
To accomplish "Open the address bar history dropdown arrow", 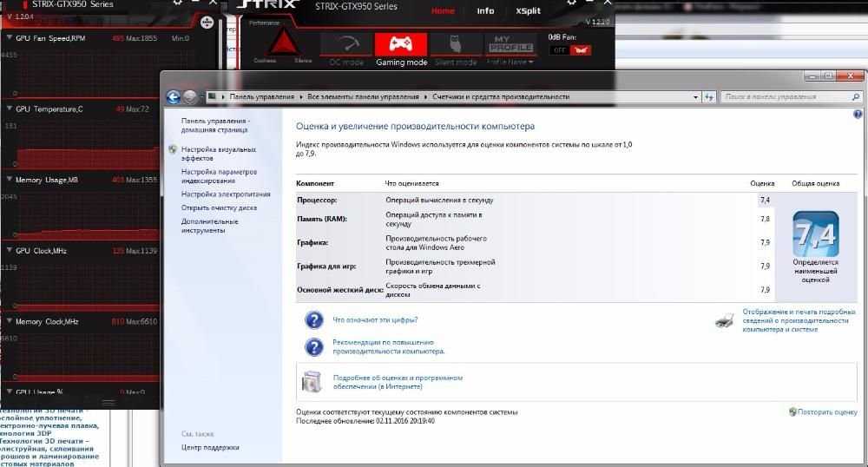I will point(696,97).
